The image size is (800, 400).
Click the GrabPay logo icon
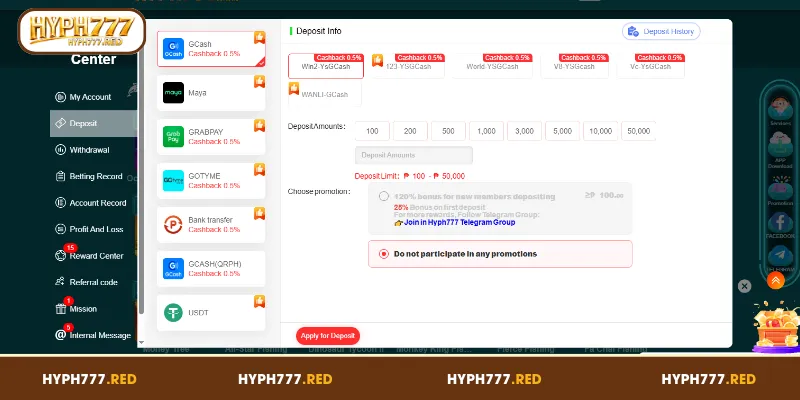coord(173,137)
